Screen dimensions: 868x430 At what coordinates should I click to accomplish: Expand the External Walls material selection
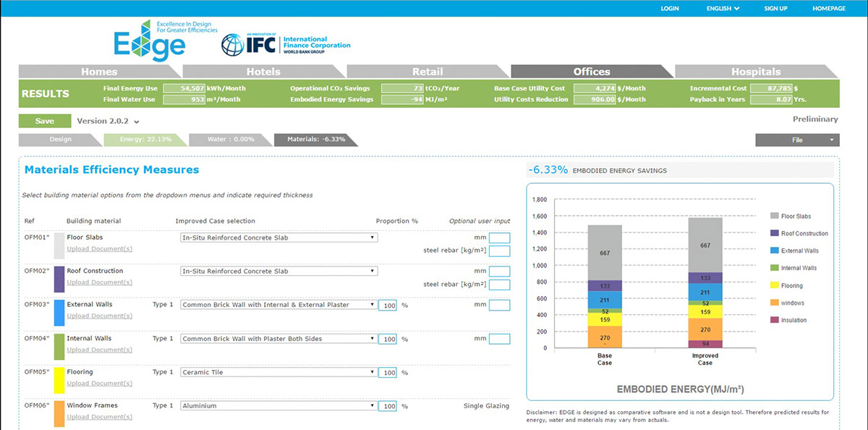pyautogui.click(x=278, y=305)
